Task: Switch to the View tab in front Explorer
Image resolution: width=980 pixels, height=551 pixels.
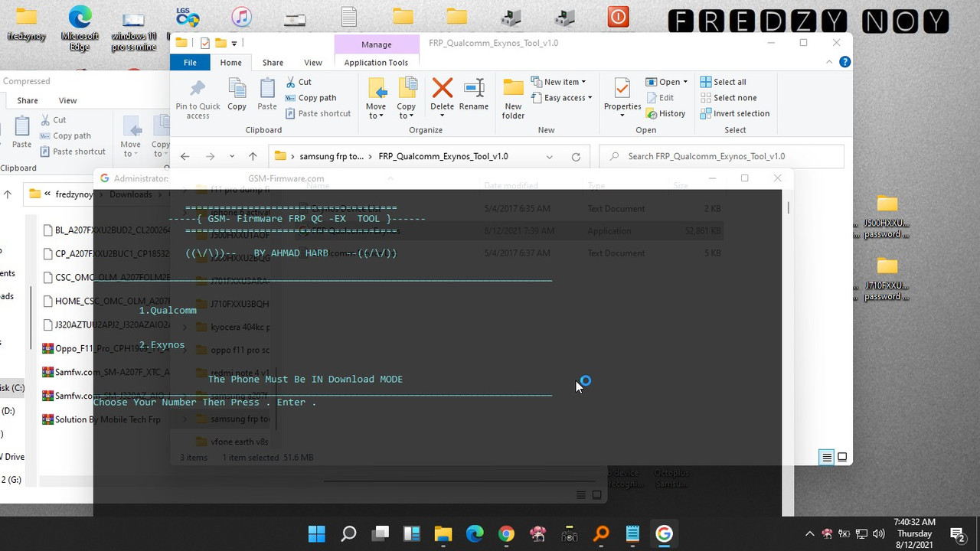Action: click(x=313, y=63)
